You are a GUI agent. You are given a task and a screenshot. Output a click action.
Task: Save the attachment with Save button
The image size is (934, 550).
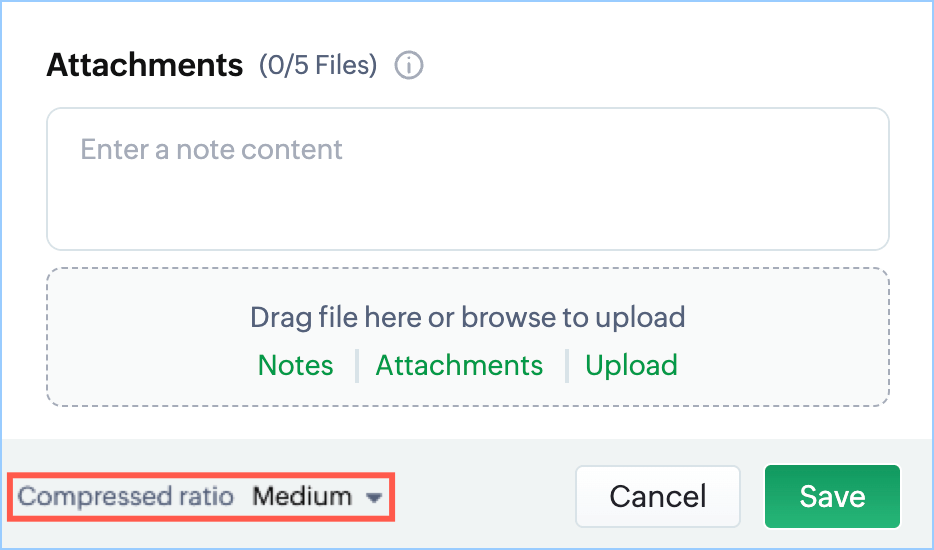coord(832,496)
